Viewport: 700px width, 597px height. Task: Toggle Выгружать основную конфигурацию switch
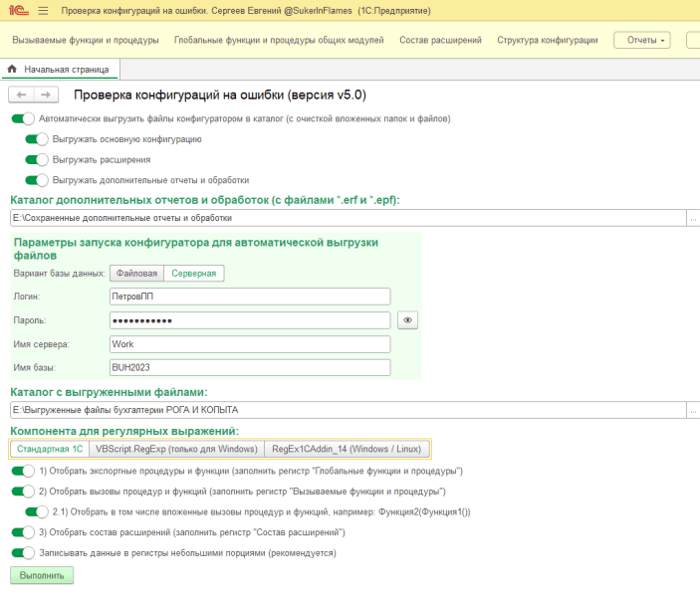[x=37, y=139]
